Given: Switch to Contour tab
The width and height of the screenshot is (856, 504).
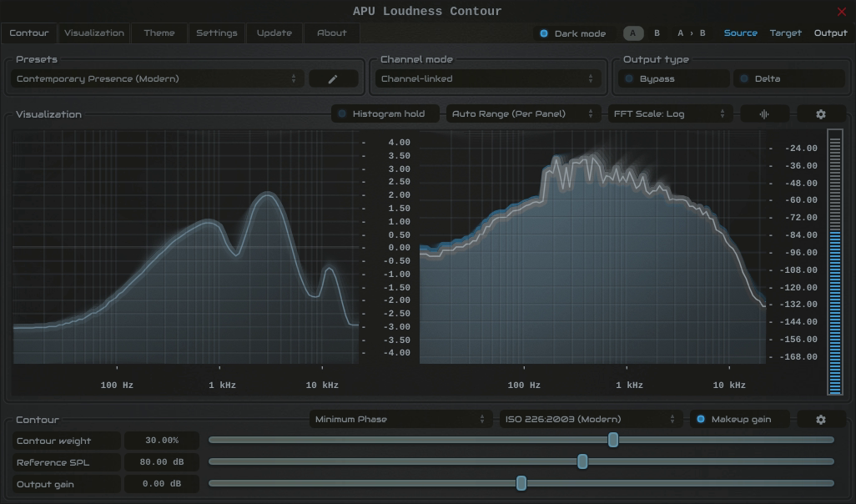Looking at the screenshot, I should coord(29,33).
